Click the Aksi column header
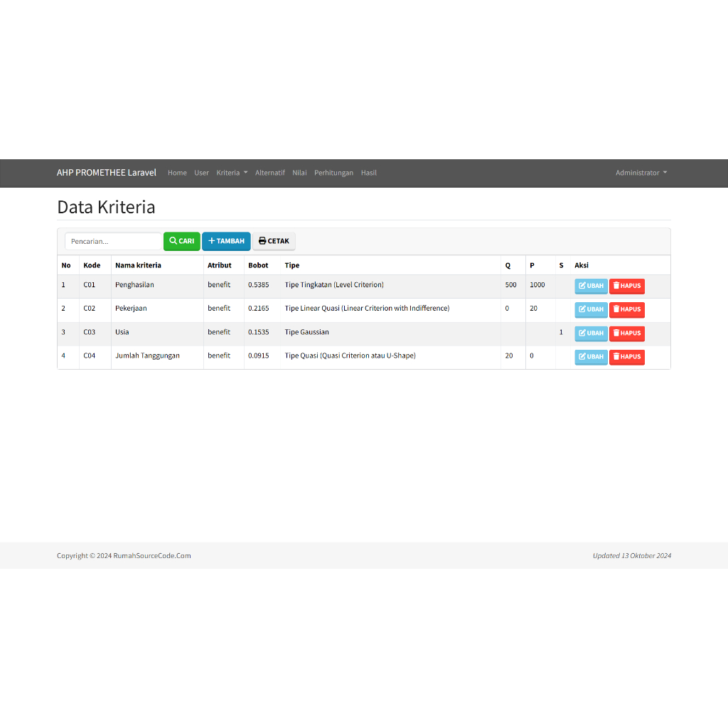 (582, 266)
